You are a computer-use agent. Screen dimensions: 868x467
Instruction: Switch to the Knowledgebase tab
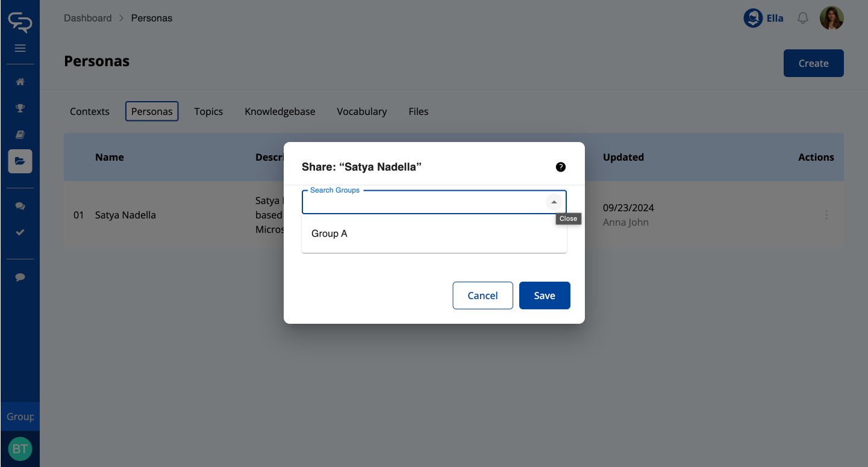point(279,111)
